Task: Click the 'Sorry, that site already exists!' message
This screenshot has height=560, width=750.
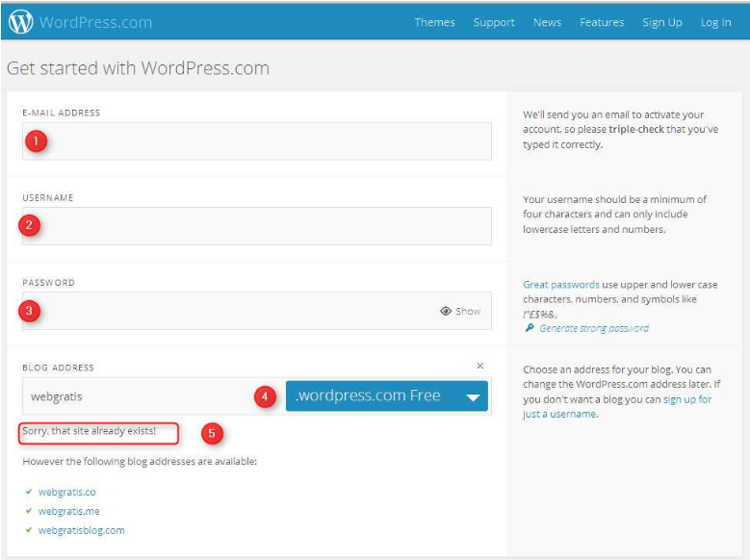Action: point(89,431)
